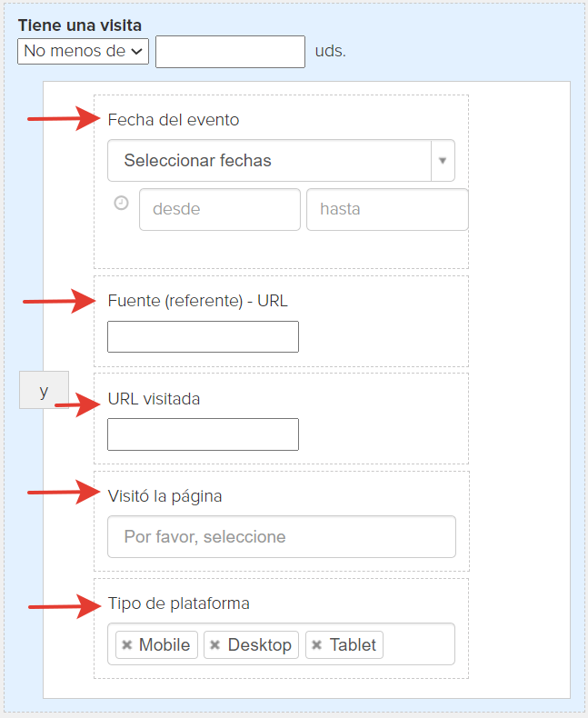Click the URL visitada input box
588x718 pixels.
coord(203,434)
